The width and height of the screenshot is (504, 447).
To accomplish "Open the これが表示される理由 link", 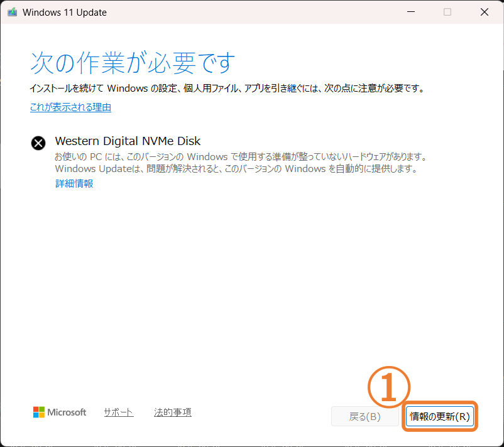I will (x=70, y=107).
